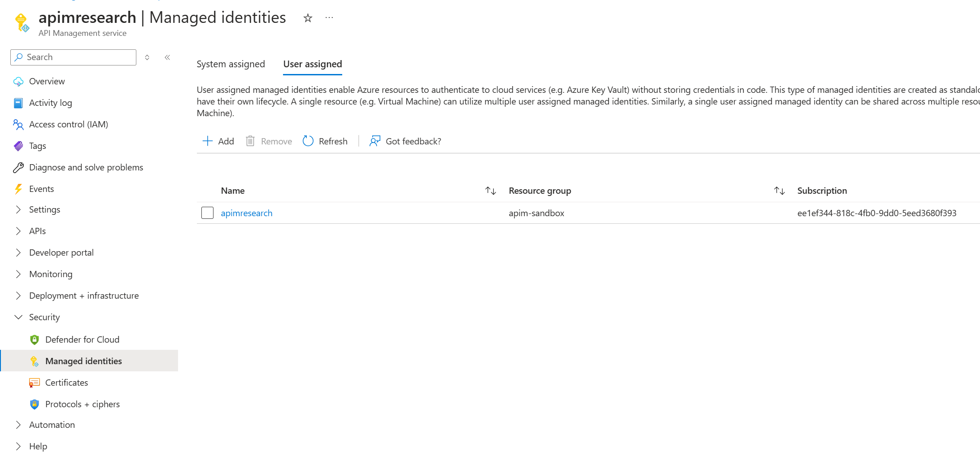This screenshot has height=470, width=980.
Task: Collapse the sidebar menu with double chevron
Action: pos(167,57)
